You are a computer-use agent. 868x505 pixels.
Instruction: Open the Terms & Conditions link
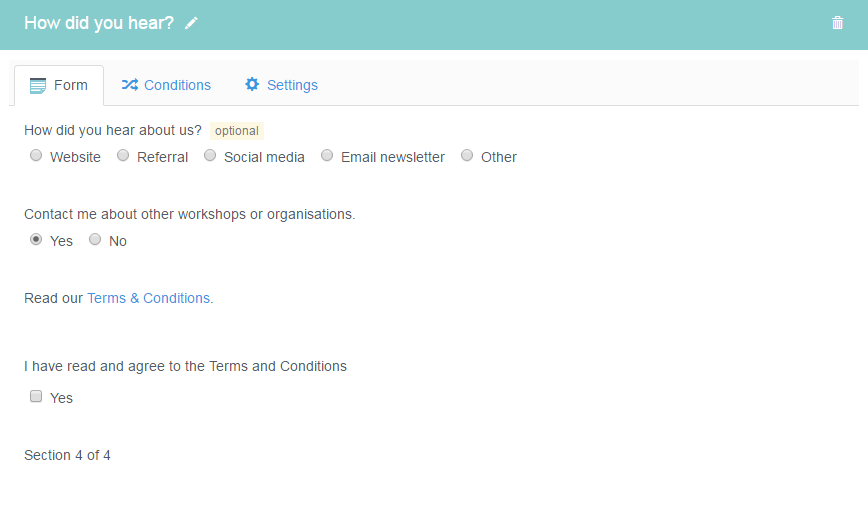click(x=148, y=298)
